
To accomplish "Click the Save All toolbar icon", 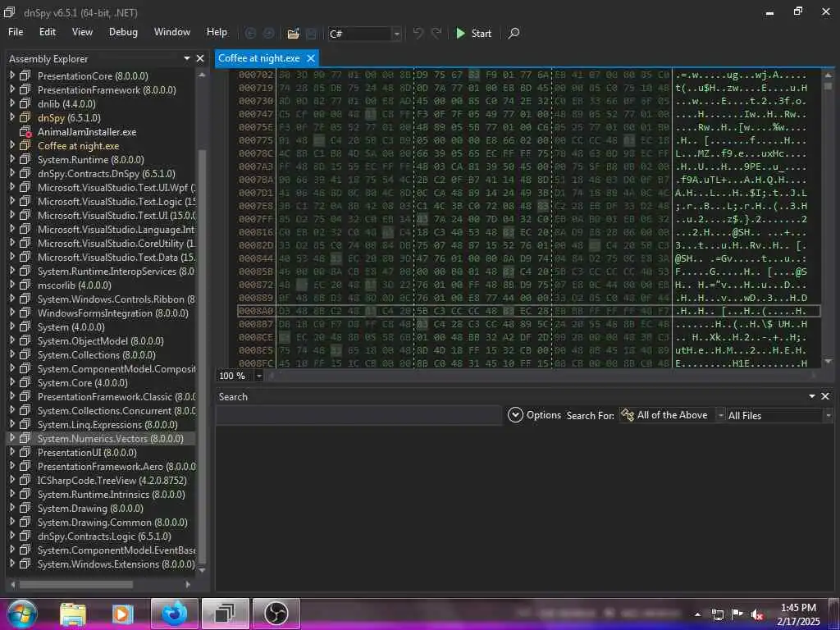I will (x=311, y=33).
